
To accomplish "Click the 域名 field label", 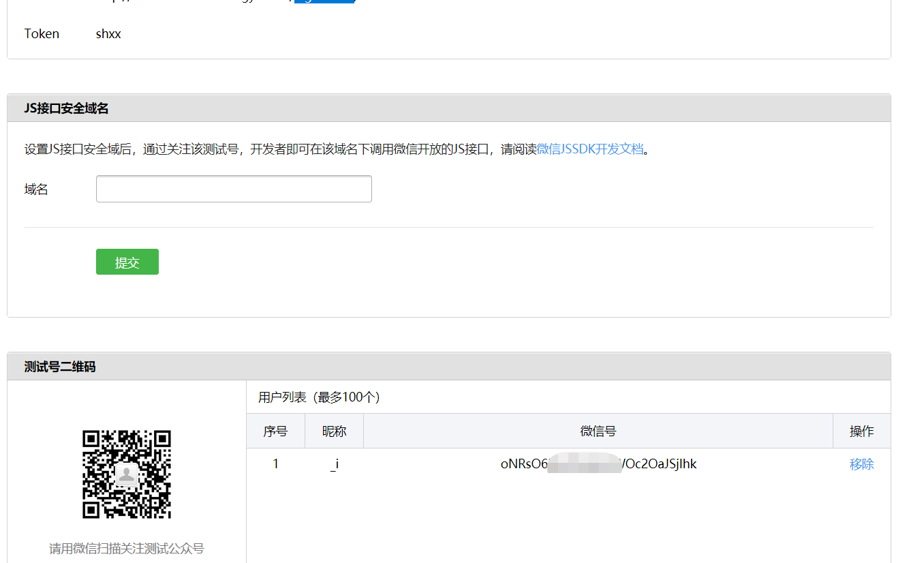I will click(x=36, y=189).
